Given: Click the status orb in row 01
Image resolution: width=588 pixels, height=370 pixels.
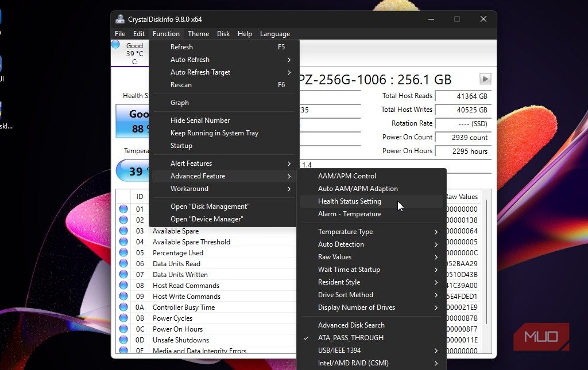Looking at the screenshot, I should pyautogui.click(x=123, y=209).
